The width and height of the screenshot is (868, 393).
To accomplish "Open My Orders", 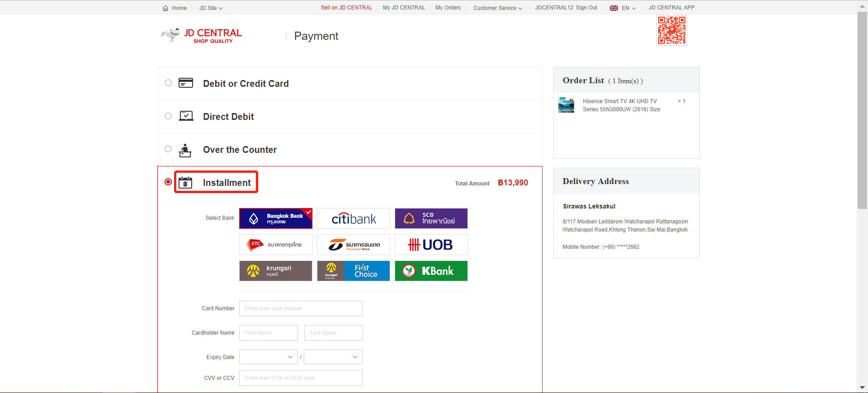I will click(x=448, y=8).
